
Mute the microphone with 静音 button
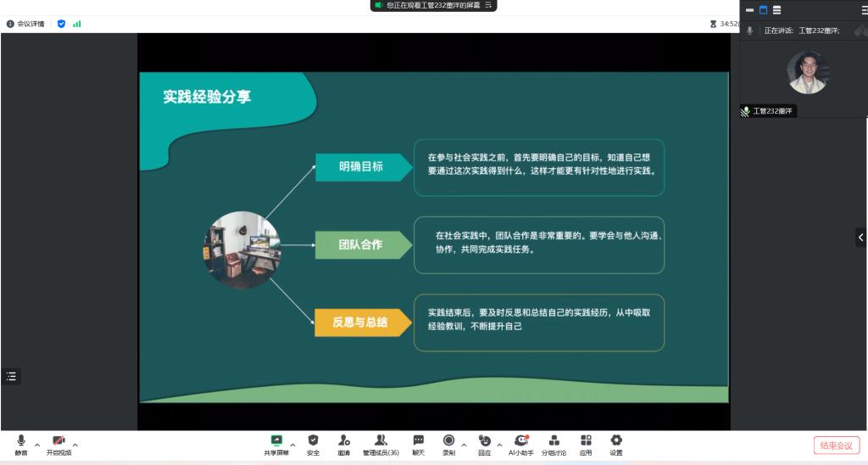pos(21,444)
